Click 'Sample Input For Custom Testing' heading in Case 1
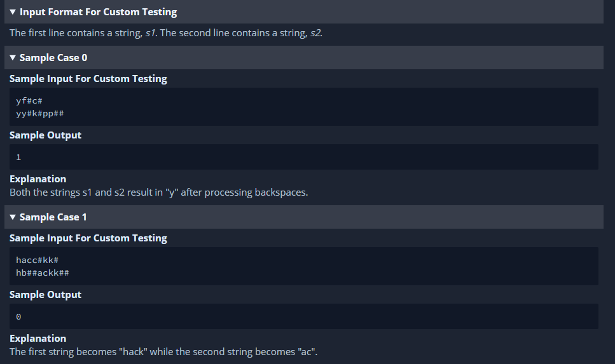 (x=88, y=238)
